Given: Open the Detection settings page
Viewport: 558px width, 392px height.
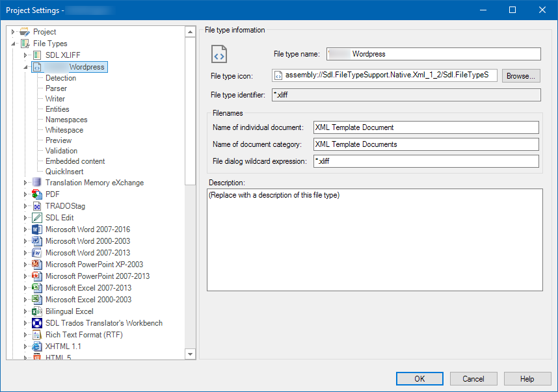Looking at the screenshot, I should click(x=61, y=78).
